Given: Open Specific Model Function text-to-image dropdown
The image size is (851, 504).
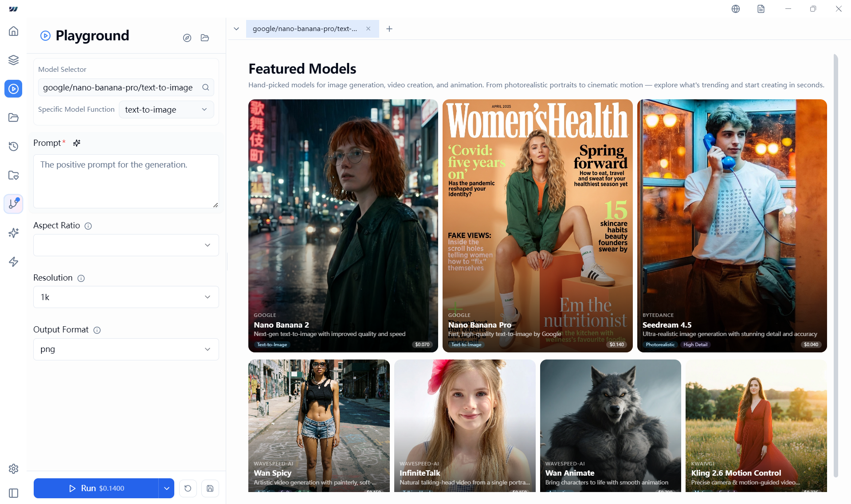Looking at the screenshot, I should (x=166, y=109).
